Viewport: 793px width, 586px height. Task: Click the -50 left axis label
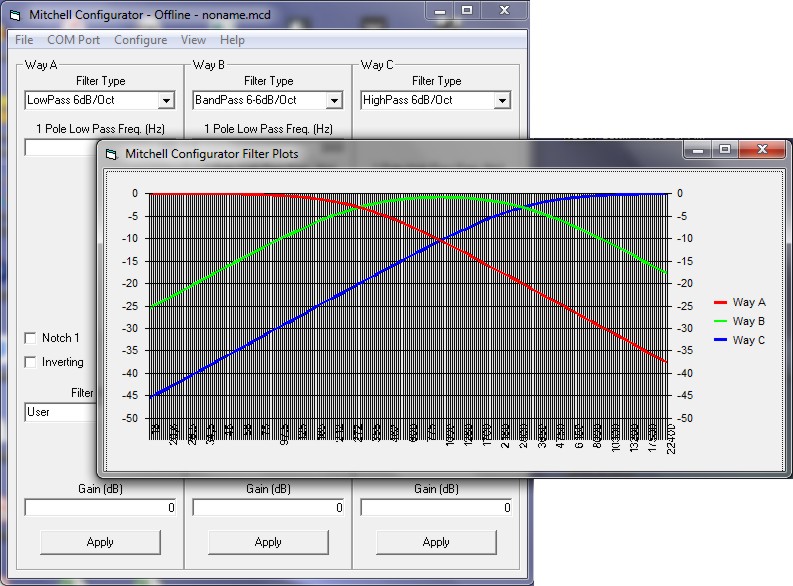click(130, 418)
